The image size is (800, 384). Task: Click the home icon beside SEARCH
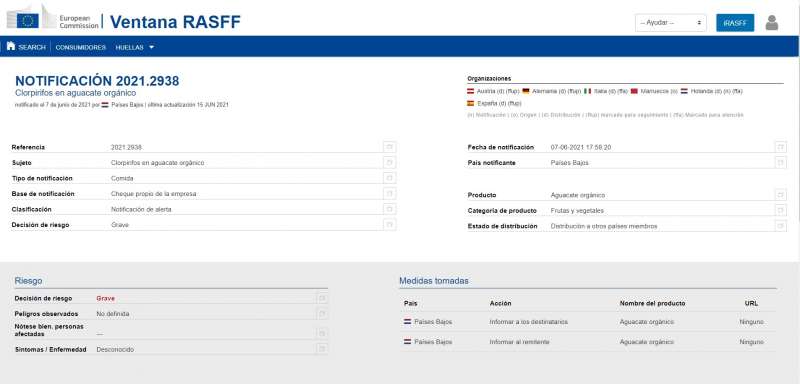(11, 46)
